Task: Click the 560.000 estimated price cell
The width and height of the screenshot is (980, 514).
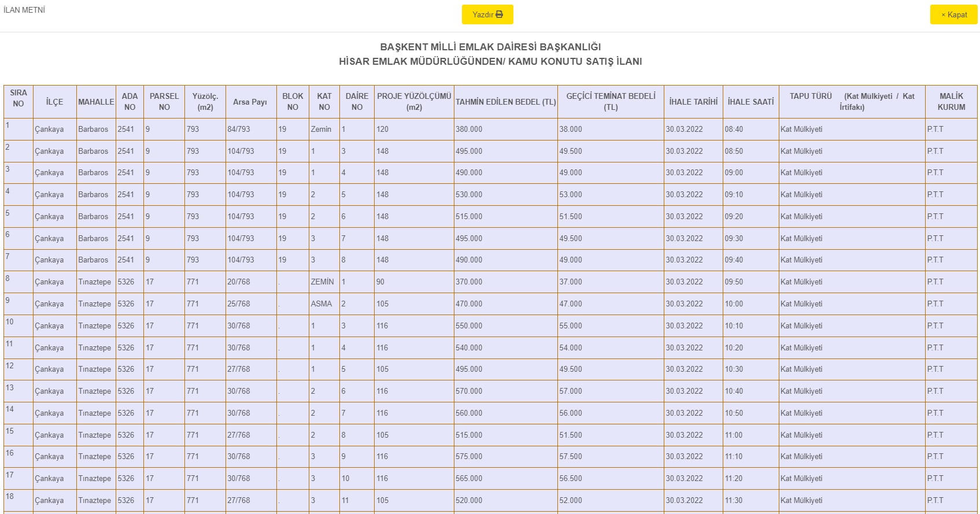Action: [506, 413]
